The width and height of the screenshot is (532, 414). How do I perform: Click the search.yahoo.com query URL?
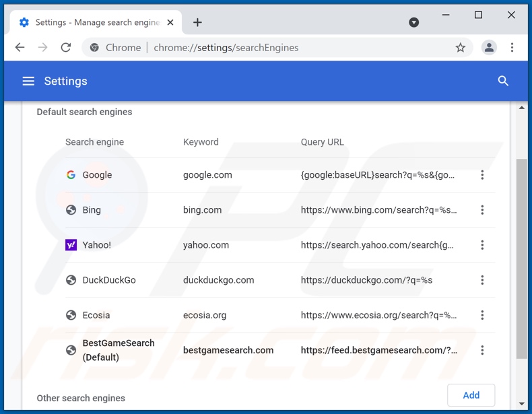click(377, 245)
